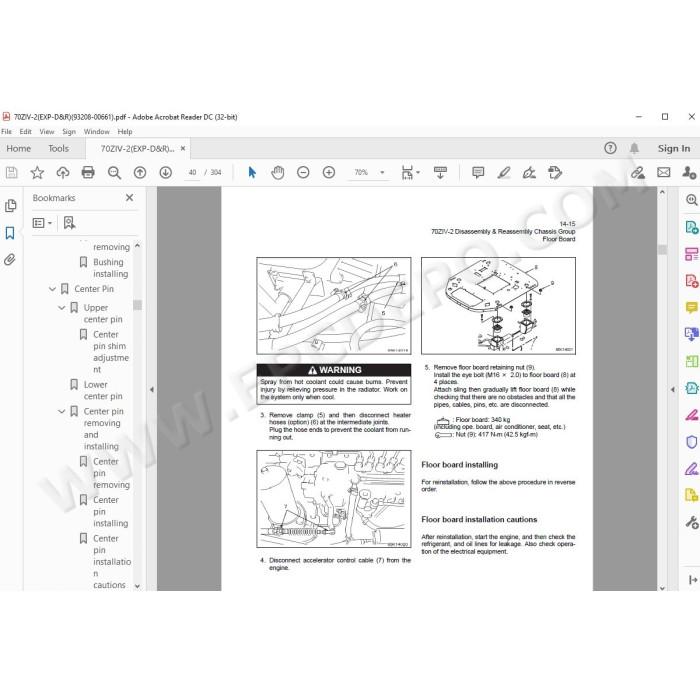Open the Window menu

tap(96, 132)
